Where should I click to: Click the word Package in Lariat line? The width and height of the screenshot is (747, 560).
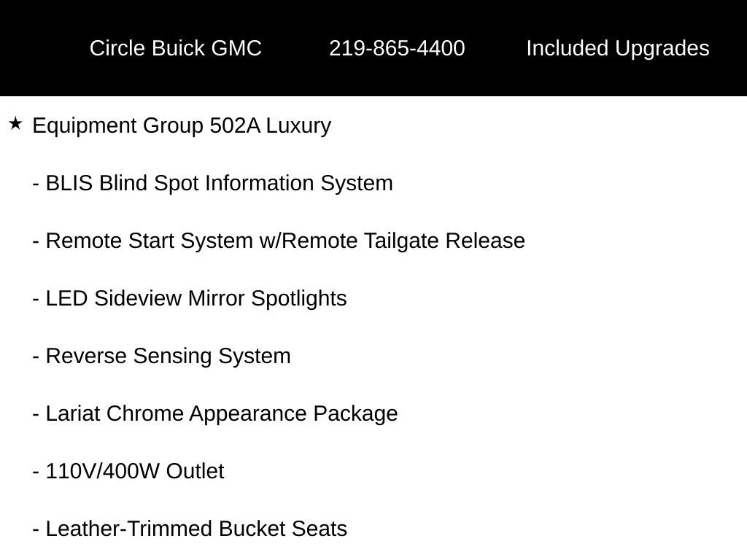pyautogui.click(x=355, y=414)
